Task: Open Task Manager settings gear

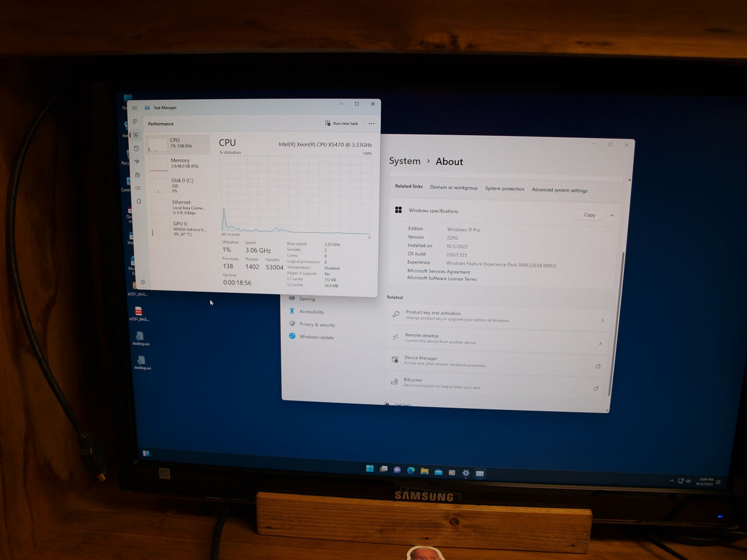Action: coord(143,282)
